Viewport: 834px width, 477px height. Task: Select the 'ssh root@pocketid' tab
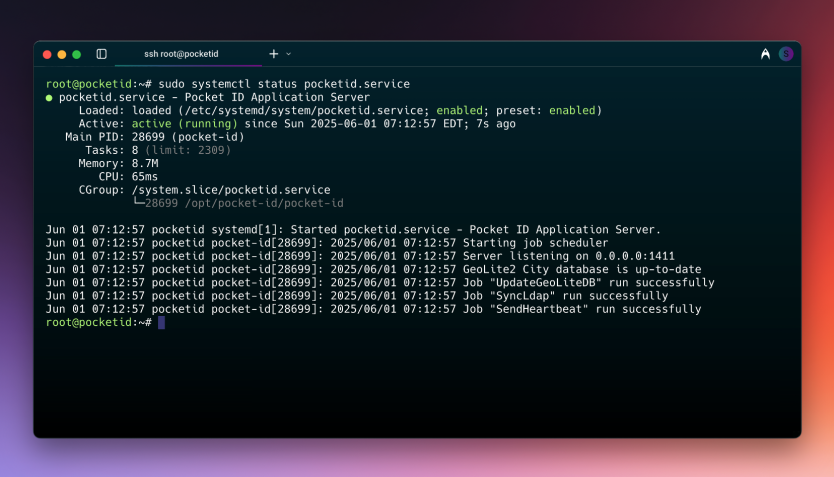(181, 54)
